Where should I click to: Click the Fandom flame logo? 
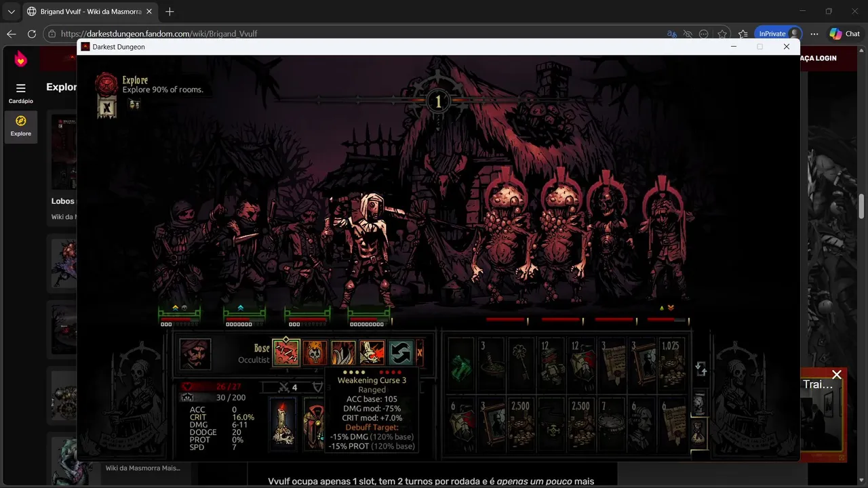[x=21, y=58]
